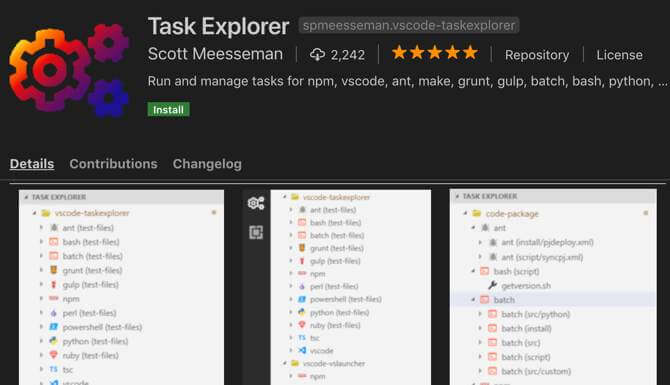Expand ant (install/pjdeploy.xml) node
This screenshot has height=385, width=670.
point(480,242)
